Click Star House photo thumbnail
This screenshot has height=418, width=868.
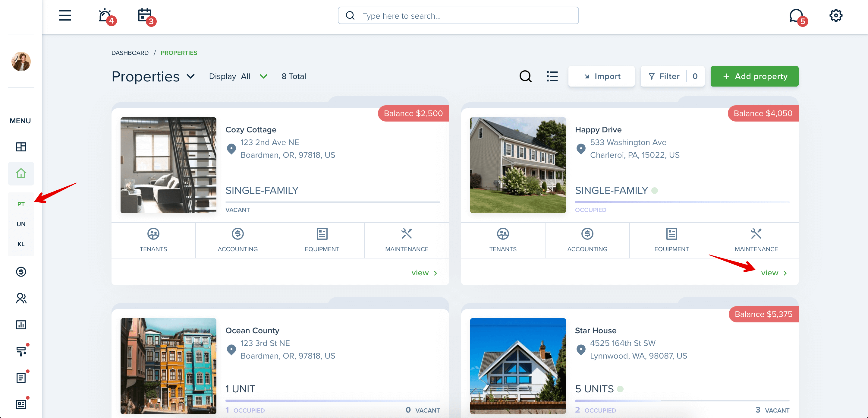518,366
